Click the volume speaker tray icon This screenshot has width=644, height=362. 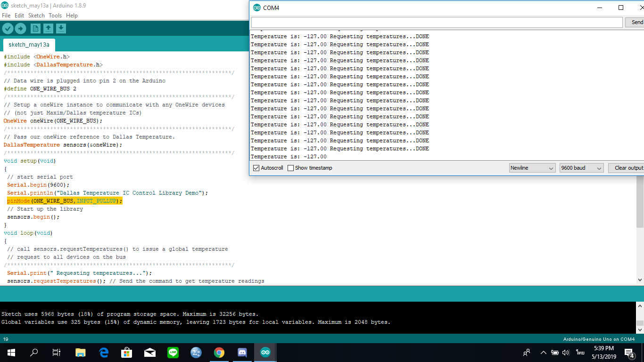566,352
